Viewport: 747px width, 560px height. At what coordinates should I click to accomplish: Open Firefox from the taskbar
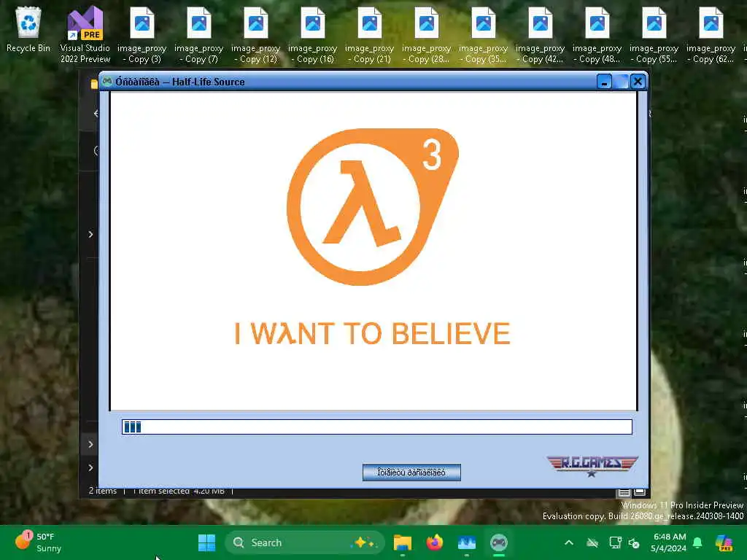tap(435, 542)
